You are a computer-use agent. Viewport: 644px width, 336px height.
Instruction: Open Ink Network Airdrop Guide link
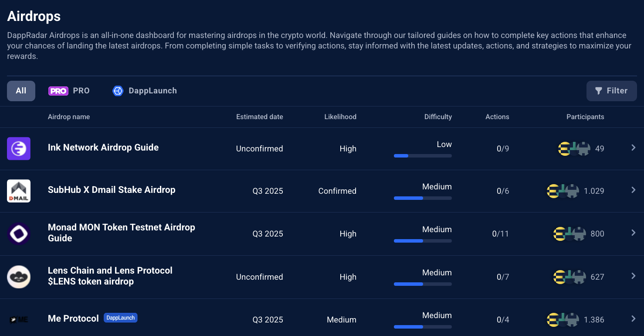[x=103, y=147]
